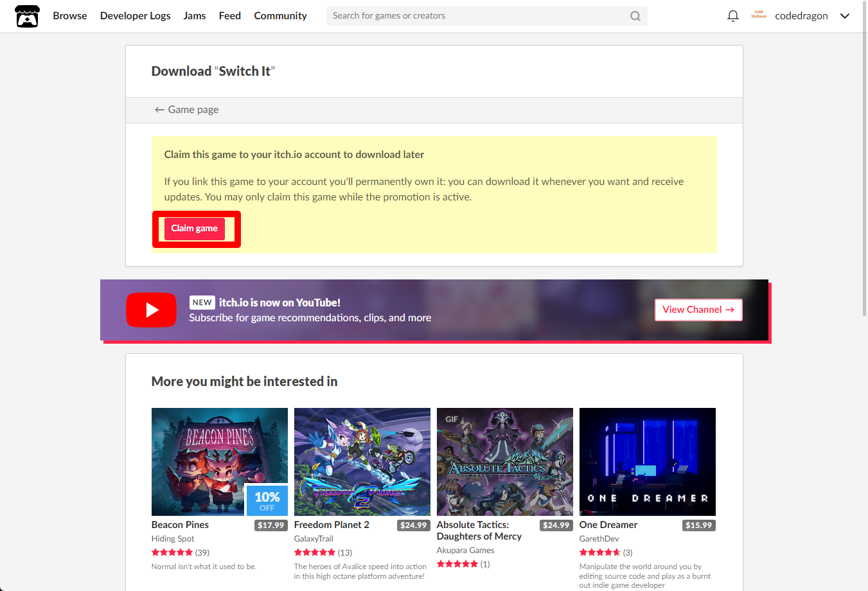Image resolution: width=868 pixels, height=591 pixels.
Task: Click the codedragon username
Action: (x=801, y=16)
